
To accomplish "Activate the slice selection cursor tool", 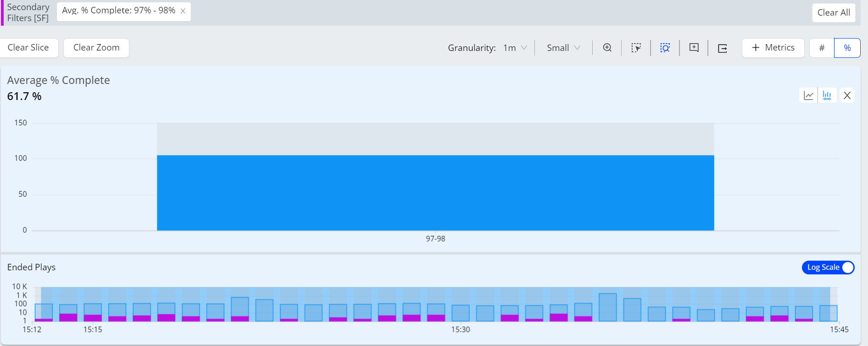I will click(x=636, y=48).
